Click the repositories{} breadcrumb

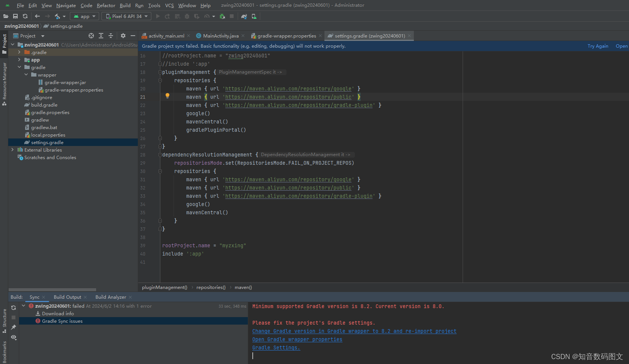tap(211, 287)
